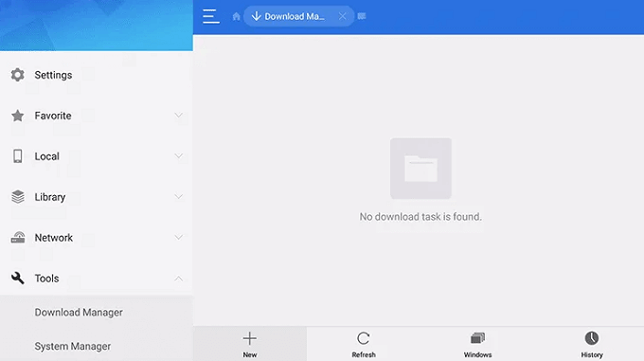Expand the Network section chevron
The image size is (644, 361).
pos(178,238)
